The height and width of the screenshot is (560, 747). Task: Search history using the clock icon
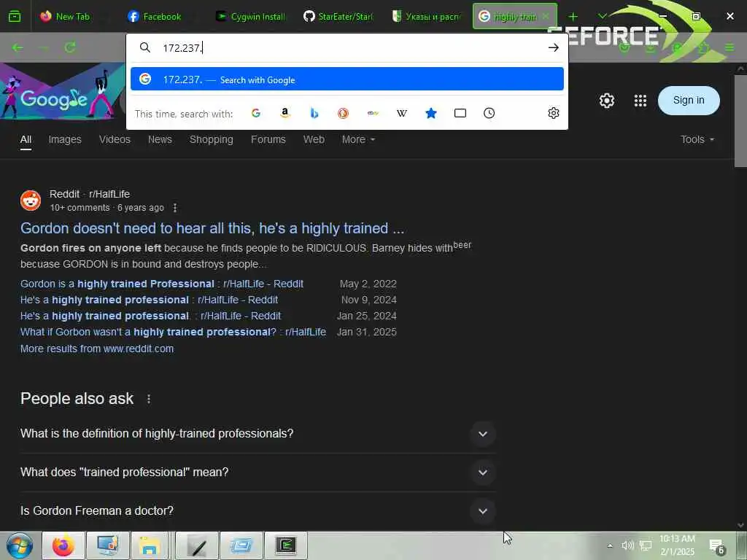[x=489, y=113]
